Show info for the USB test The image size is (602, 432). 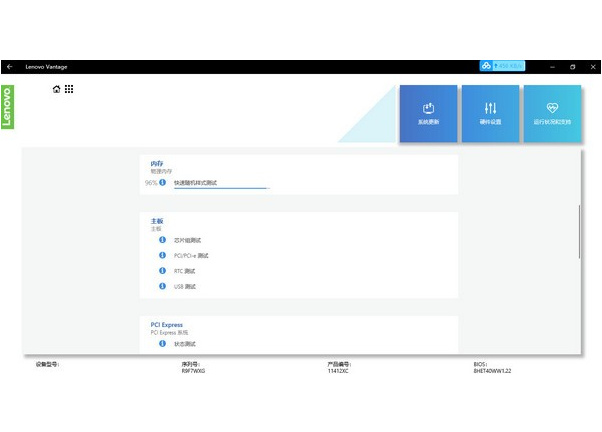coord(162,286)
